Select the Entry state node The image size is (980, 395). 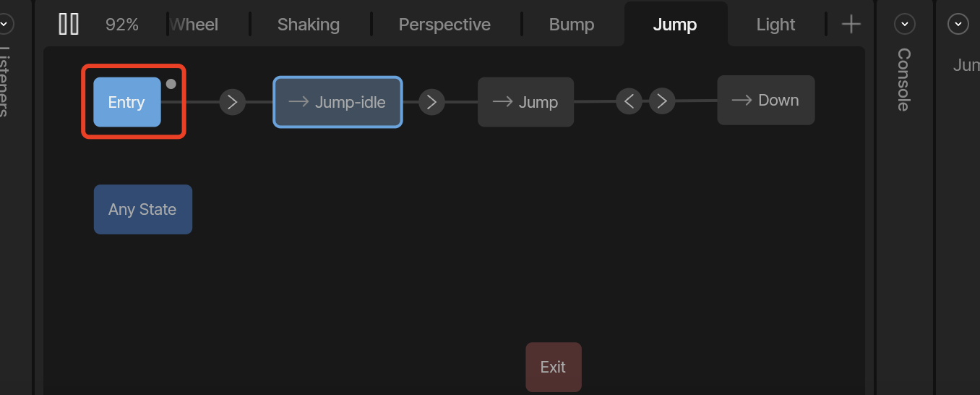coord(127,102)
